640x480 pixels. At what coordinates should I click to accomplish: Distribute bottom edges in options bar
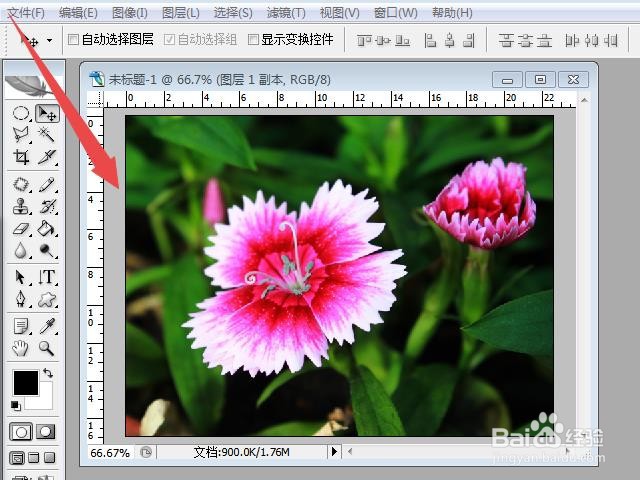click(544, 40)
